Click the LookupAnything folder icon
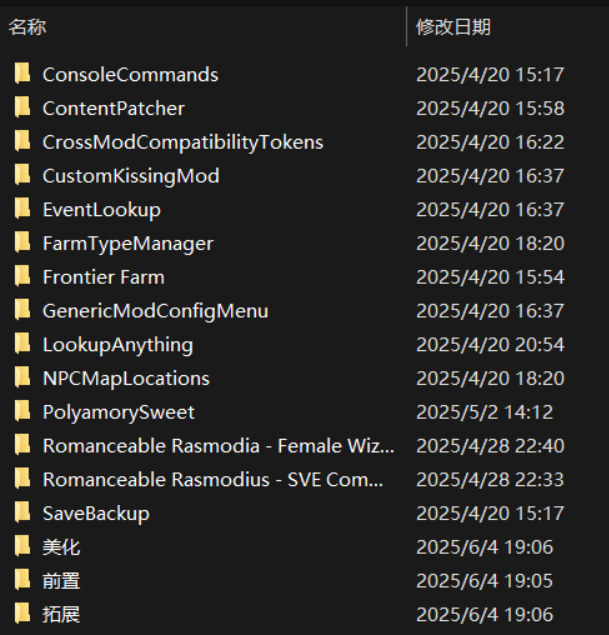 (22, 345)
